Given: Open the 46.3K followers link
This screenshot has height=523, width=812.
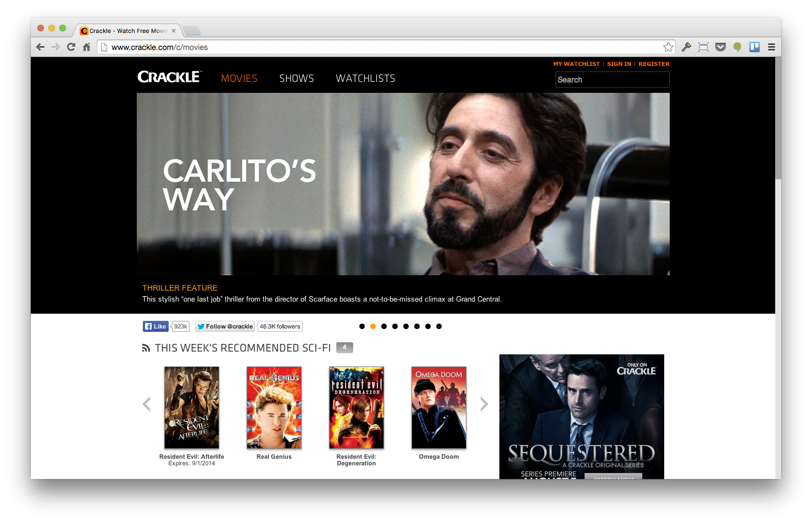Looking at the screenshot, I should pos(280,326).
